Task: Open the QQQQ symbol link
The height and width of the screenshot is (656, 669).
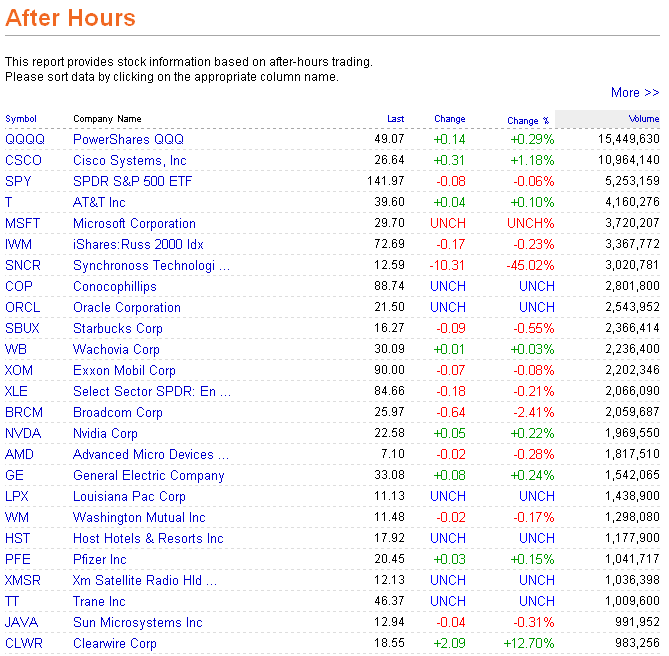Action: click(25, 139)
